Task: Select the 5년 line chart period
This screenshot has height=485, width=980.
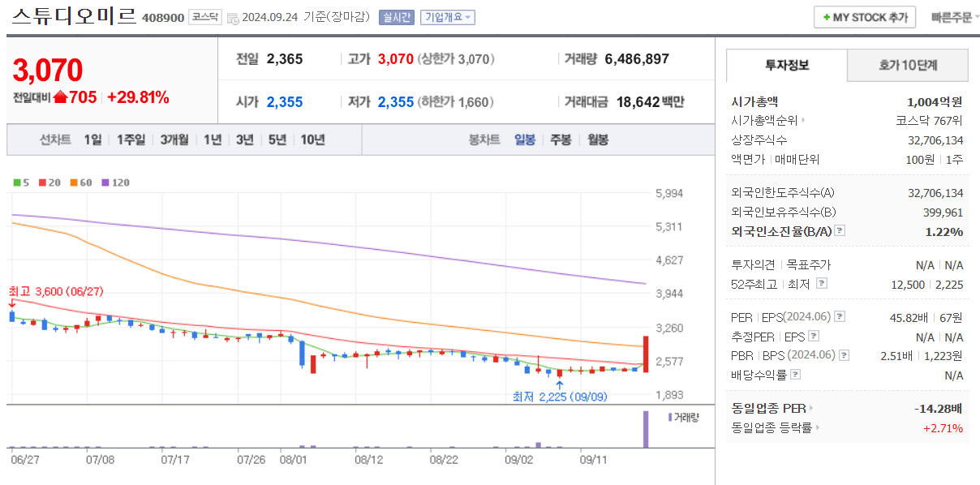Action: click(277, 139)
